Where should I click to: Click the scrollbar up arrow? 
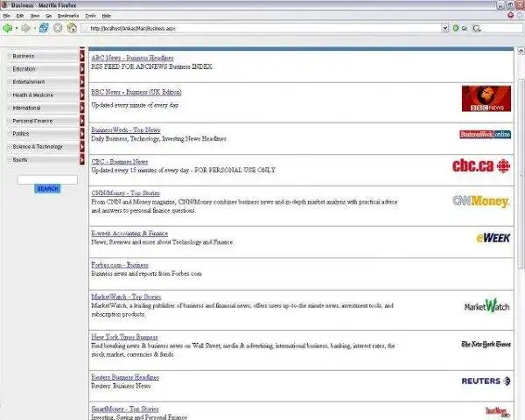tap(521, 51)
